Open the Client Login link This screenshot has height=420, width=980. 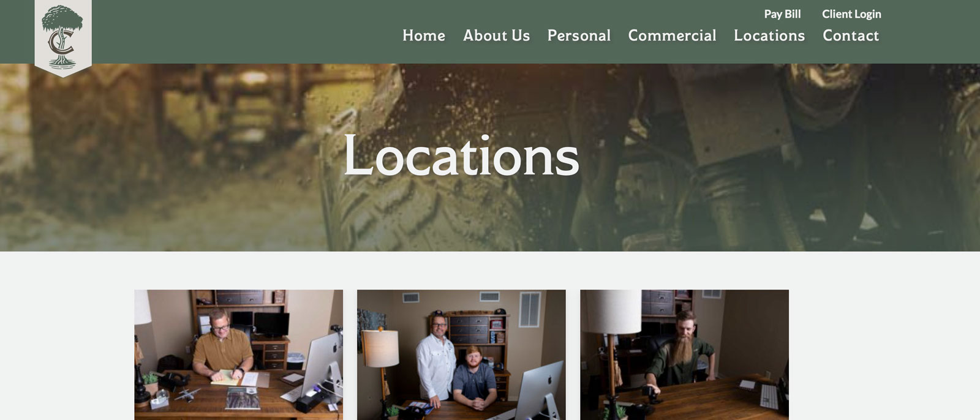[x=851, y=13]
